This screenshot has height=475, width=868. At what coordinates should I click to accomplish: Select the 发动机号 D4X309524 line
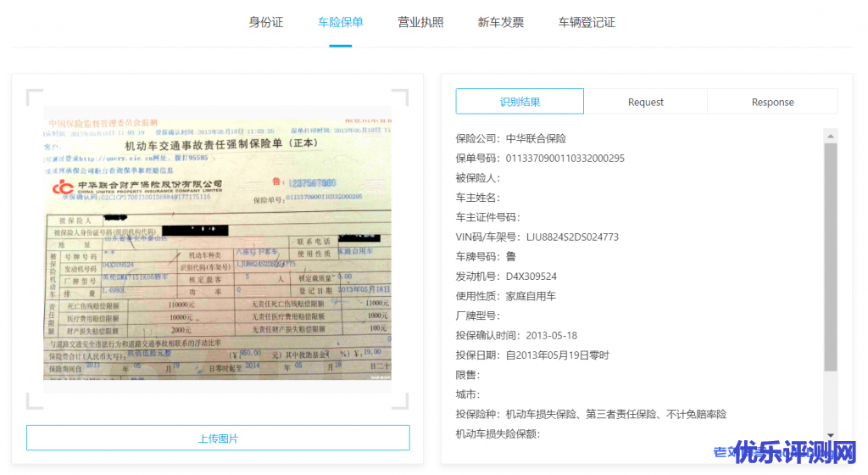pos(506,277)
